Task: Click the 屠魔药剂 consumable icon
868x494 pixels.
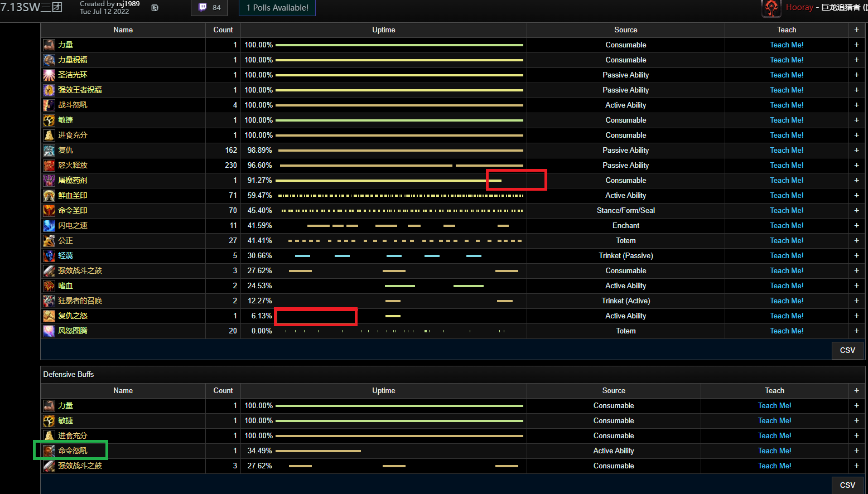Action: coord(49,180)
